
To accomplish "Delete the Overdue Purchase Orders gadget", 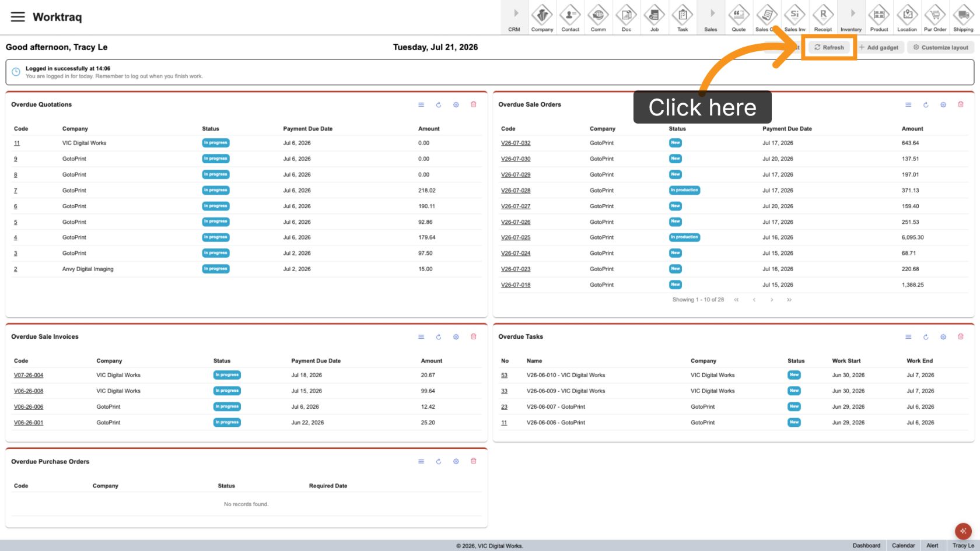I will tap(474, 461).
